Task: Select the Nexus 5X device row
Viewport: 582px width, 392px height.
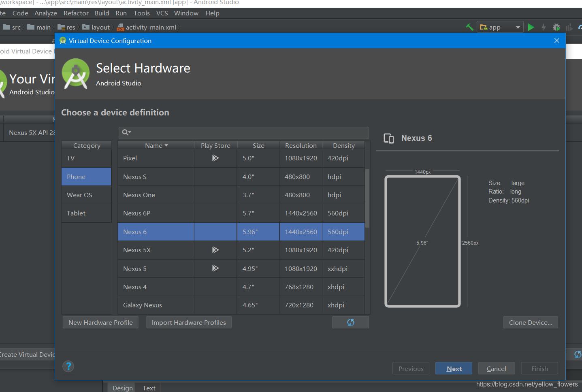Action: click(x=241, y=250)
